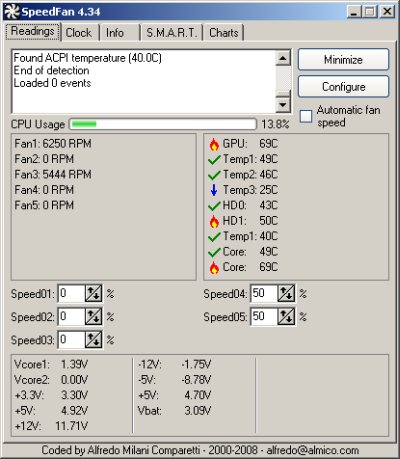The height and width of the screenshot is (459, 400).
Task: Click the green checkmark beside Temp1 40C
Action: click(x=214, y=237)
